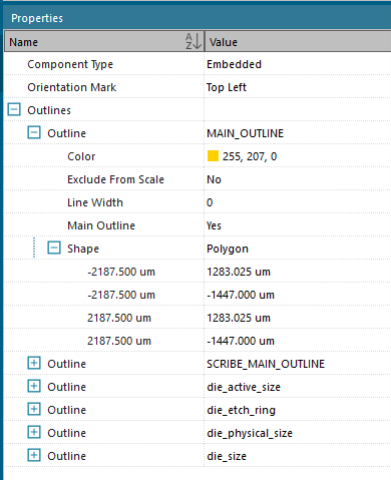
Task: Click the Line Width value 0
Action: pos(210,202)
